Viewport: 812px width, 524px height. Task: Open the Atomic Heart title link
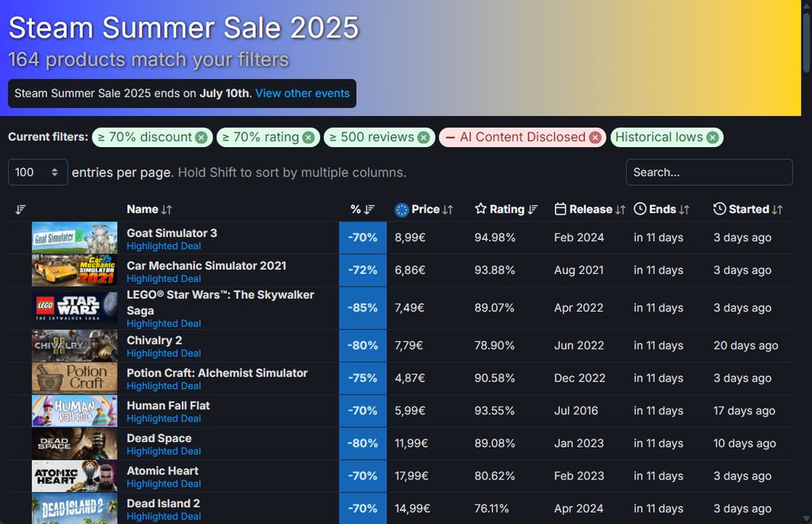coord(162,471)
